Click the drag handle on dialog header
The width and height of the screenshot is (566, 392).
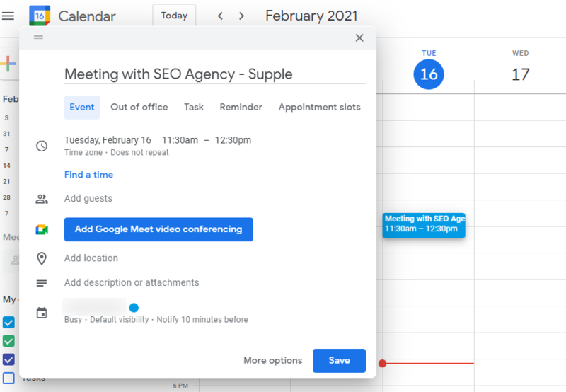pos(39,38)
